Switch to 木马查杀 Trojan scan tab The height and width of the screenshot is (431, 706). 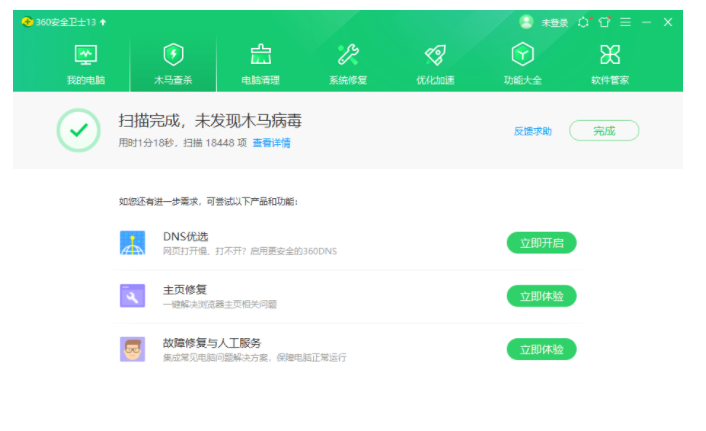click(x=172, y=64)
